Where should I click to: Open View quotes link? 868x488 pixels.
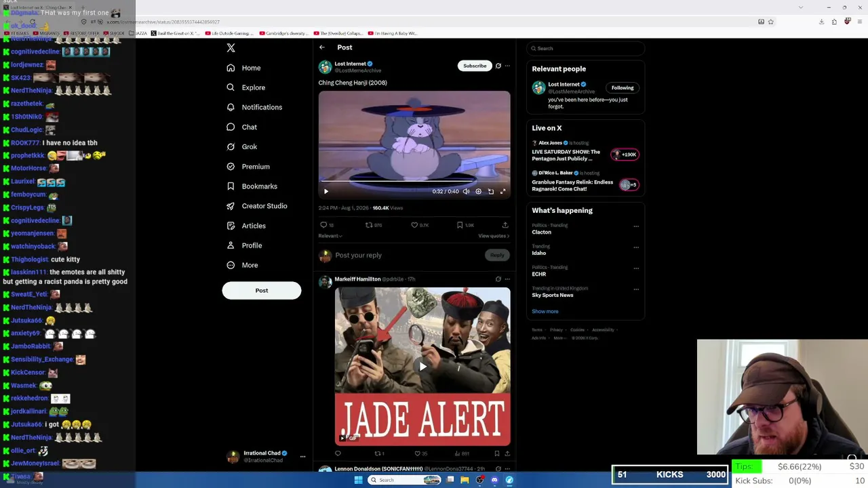(x=494, y=236)
